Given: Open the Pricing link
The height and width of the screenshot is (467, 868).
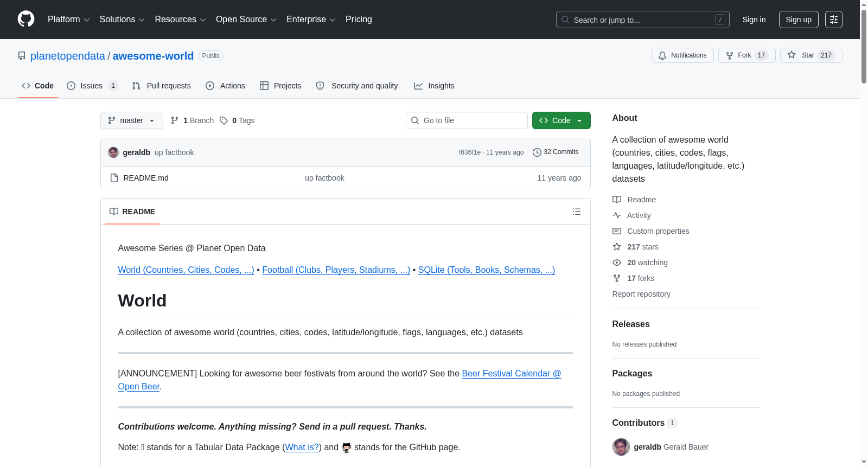Looking at the screenshot, I should click(359, 20).
